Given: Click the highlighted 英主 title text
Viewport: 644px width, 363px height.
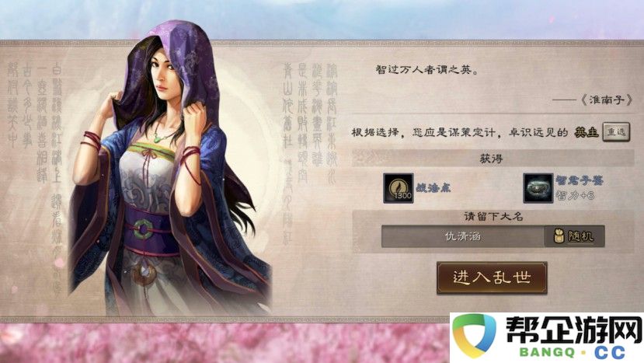Looking at the screenshot, I should (586, 132).
